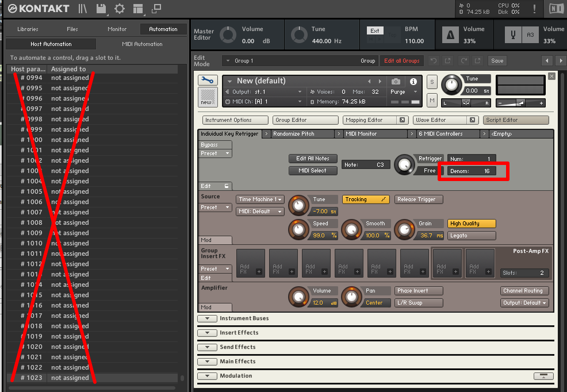Enable Release Trigger
567x392 pixels.
point(419,199)
